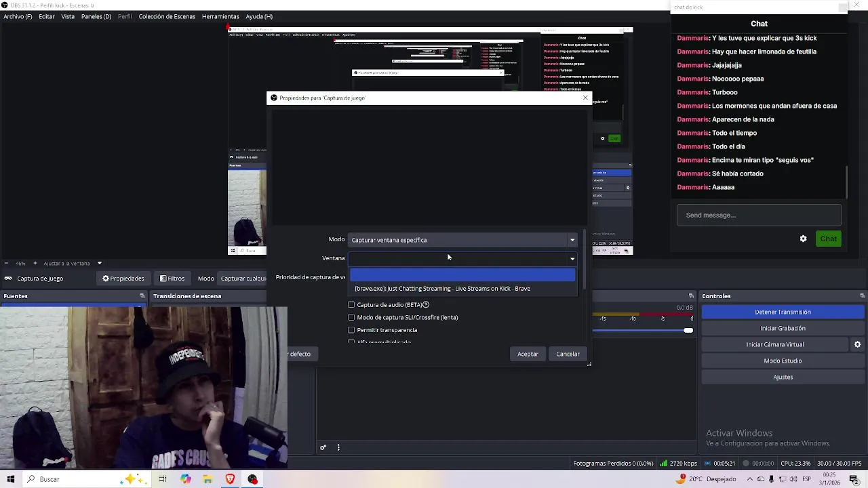Open virtual camera settings gear icon
Image resolution: width=868 pixels, height=488 pixels.
click(857, 344)
